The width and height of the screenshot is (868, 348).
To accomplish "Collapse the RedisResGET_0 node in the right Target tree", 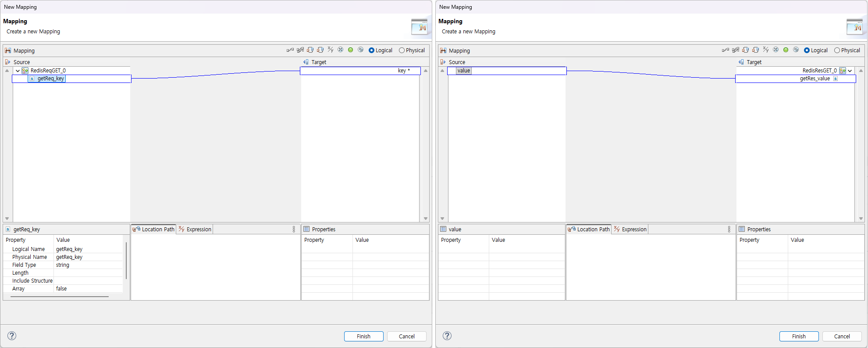I will (850, 71).
